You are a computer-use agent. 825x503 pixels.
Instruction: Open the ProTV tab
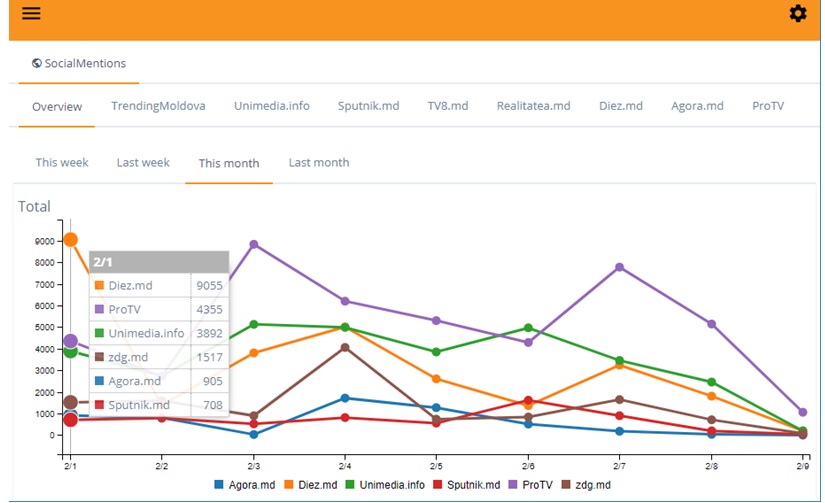tap(768, 106)
